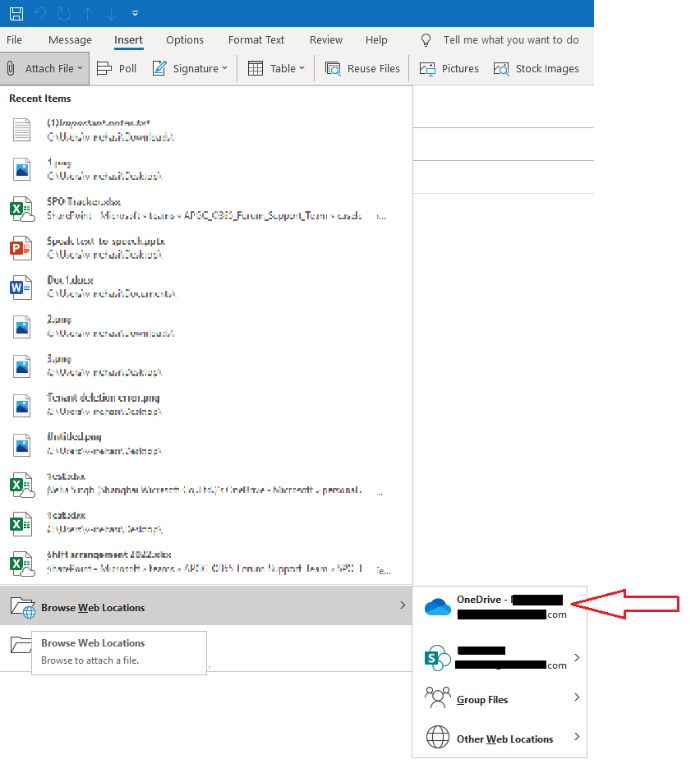Image resolution: width=700 pixels, height=764 pixels.
Task: Click the Pictures ribbon button
Action: pyautogui.click(x=449, y=69)
